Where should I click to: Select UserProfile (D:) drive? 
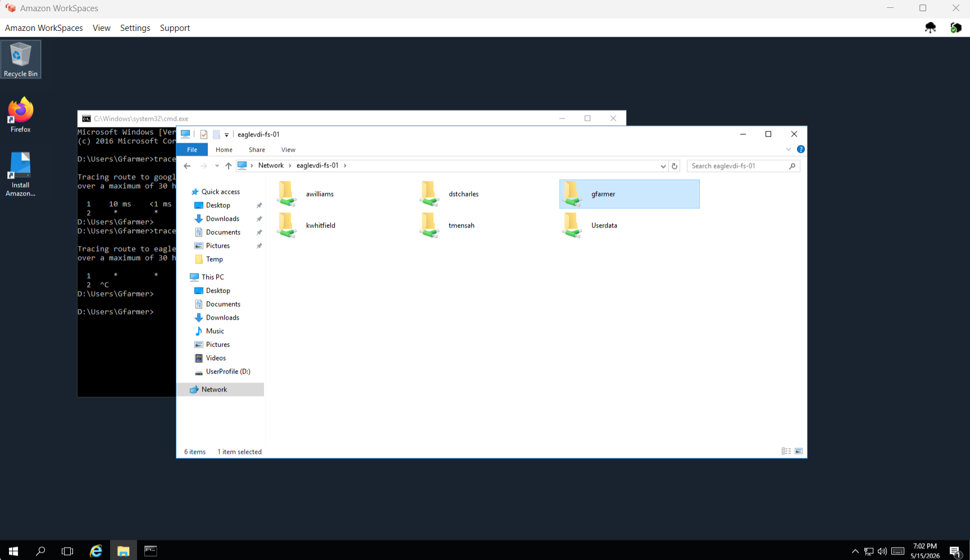[x=227, y=371]
